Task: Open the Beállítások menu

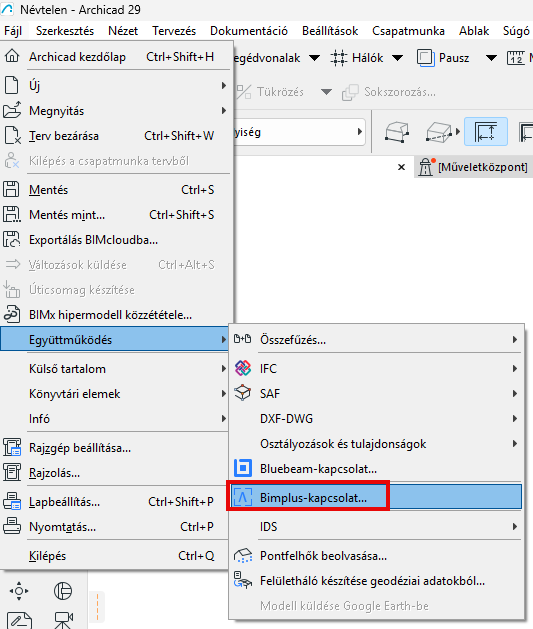Action: click(330, 31)
